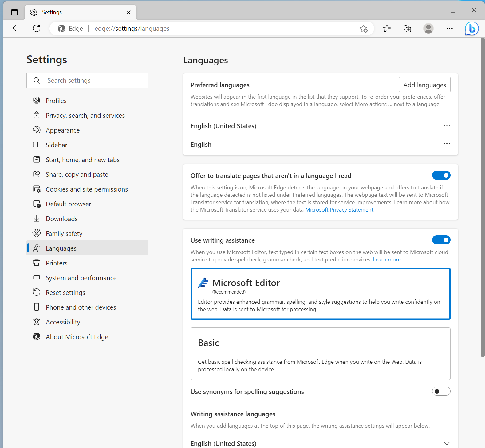The image size is (485, 448).
Task: Click the Add languages button
Action: 425,85
